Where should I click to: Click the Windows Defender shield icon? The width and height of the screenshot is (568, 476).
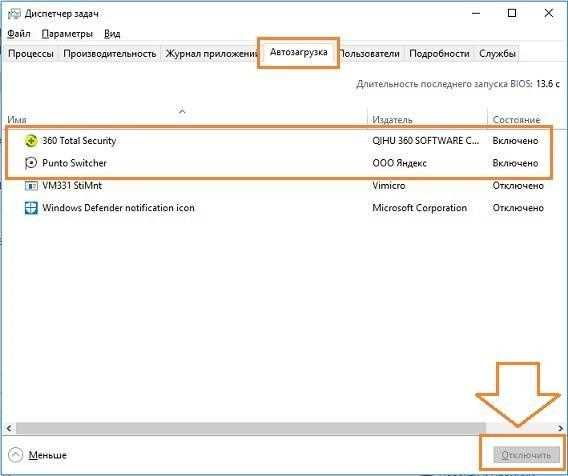coord(31,208)
